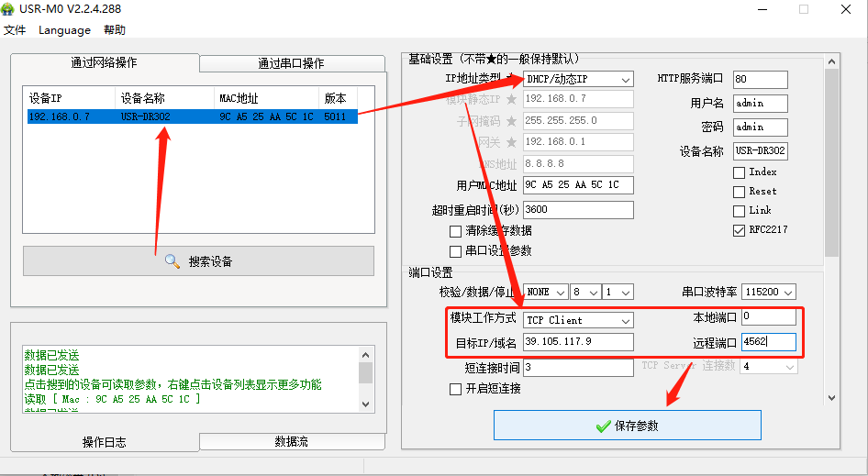Tick the 清除缓存数据 checkbox

click(x=456, y=231)
